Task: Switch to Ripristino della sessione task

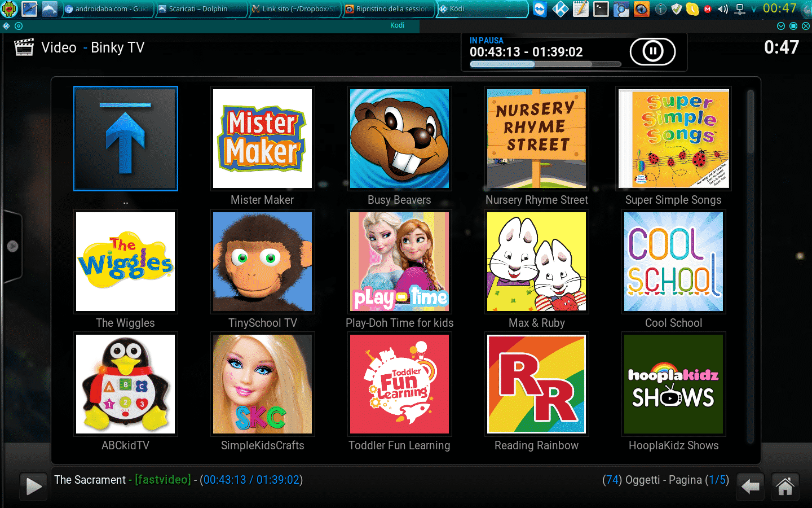Action: point(389,9)
